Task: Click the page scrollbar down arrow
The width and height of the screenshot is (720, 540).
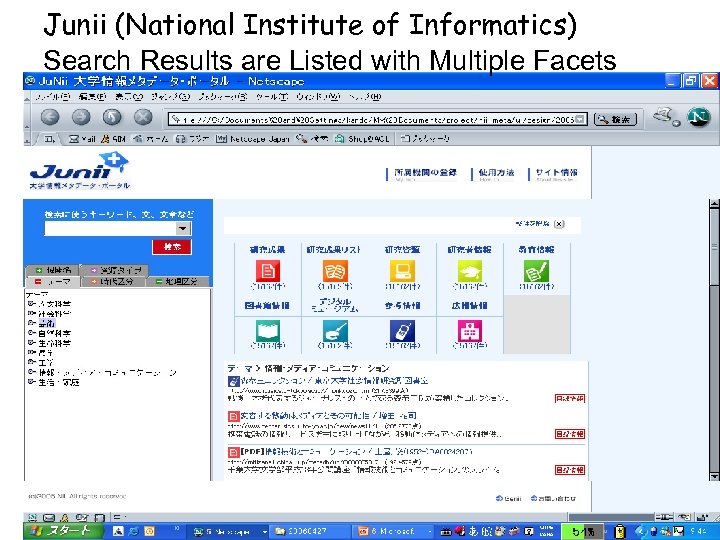Action: [714, 477]
